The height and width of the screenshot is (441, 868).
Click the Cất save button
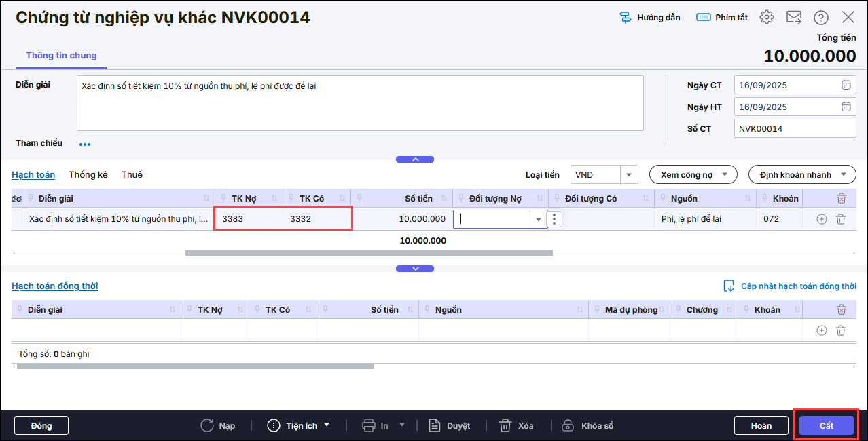coord(826,425)
